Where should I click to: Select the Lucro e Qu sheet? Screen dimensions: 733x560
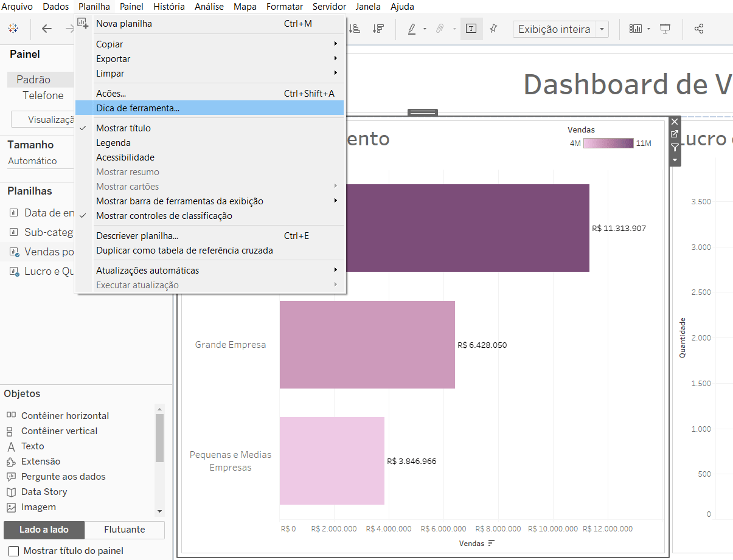pyautogui.click(x=41, y=271)
